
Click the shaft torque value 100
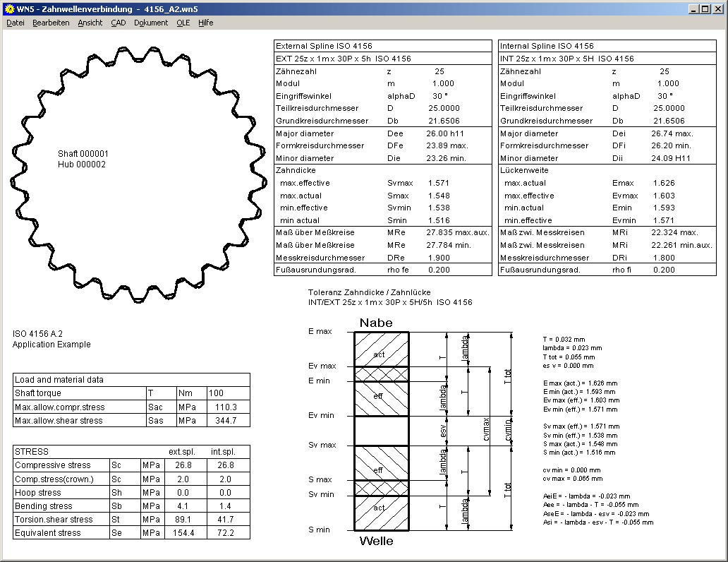[215, 393]
